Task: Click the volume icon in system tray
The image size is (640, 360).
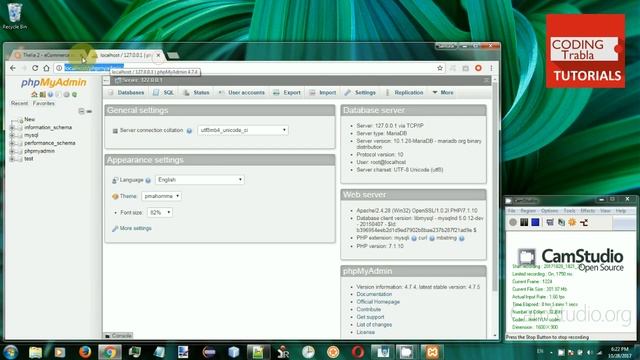Action: [x=589, y=352]
